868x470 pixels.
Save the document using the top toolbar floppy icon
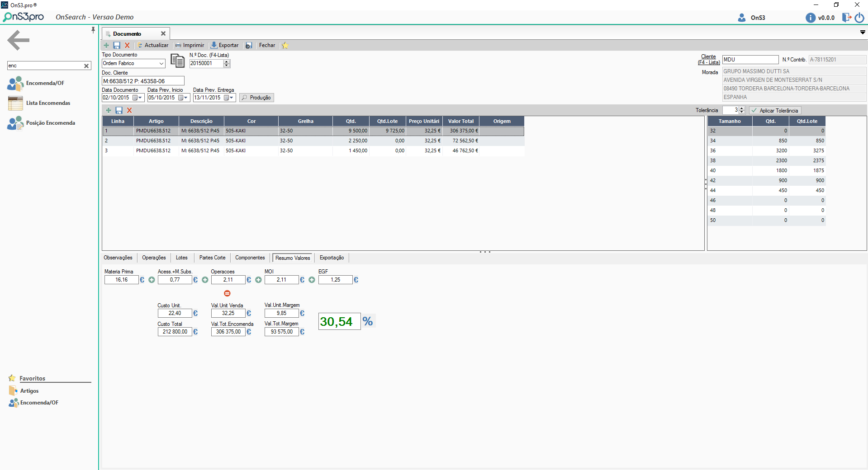[x=117, y=45]
